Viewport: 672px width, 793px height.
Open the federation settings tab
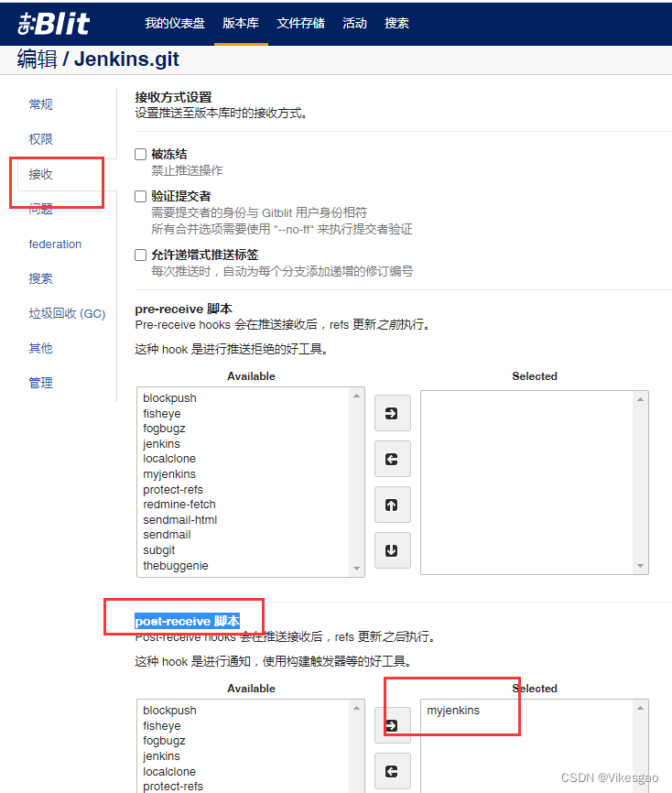(x=55, y=244)
